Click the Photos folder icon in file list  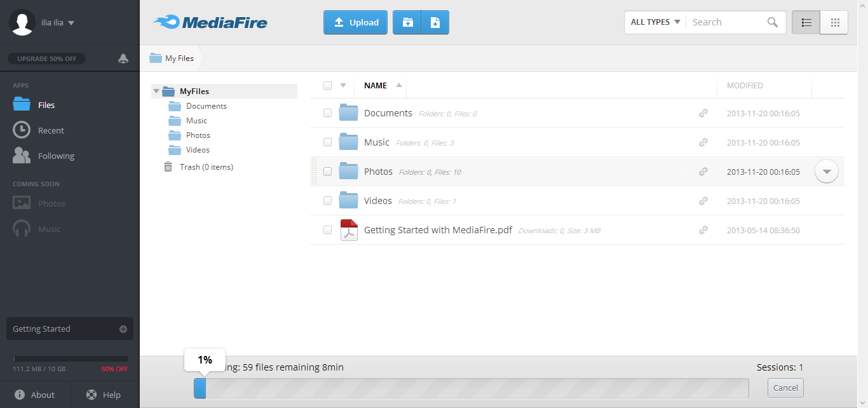tap(348, 171)
